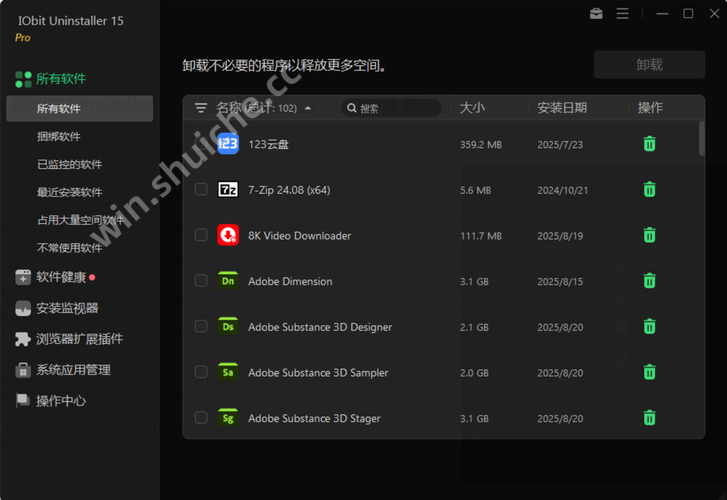Screen dimensions: 727x500
Task: Click the 359.2 MB size value
Action: pyautogui.click(x=481, y=145)
